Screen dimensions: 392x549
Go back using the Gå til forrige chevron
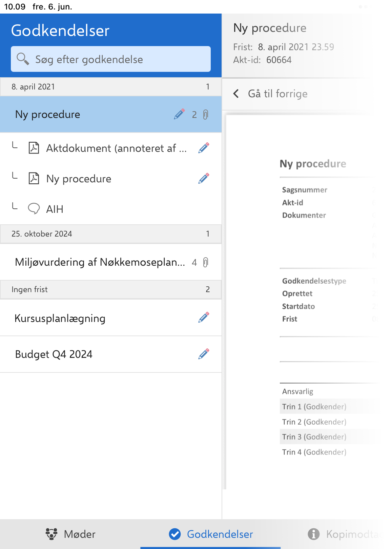pyautogui.click(x=236, y=94)
